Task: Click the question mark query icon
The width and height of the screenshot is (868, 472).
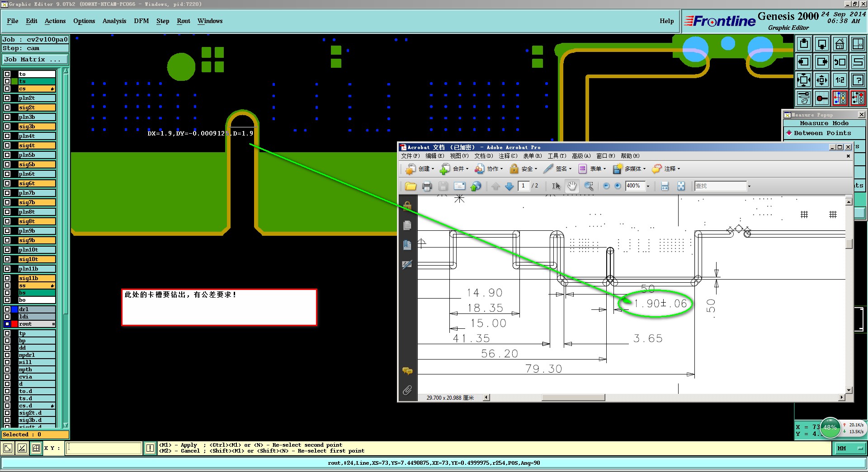Action: pyautogui.click(x=858, y=80)
